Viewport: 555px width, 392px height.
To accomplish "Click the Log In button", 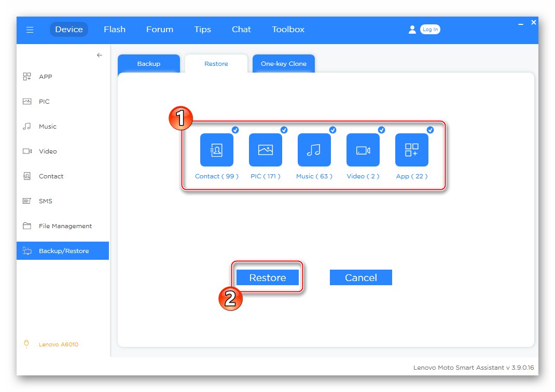I will point(430,30).
